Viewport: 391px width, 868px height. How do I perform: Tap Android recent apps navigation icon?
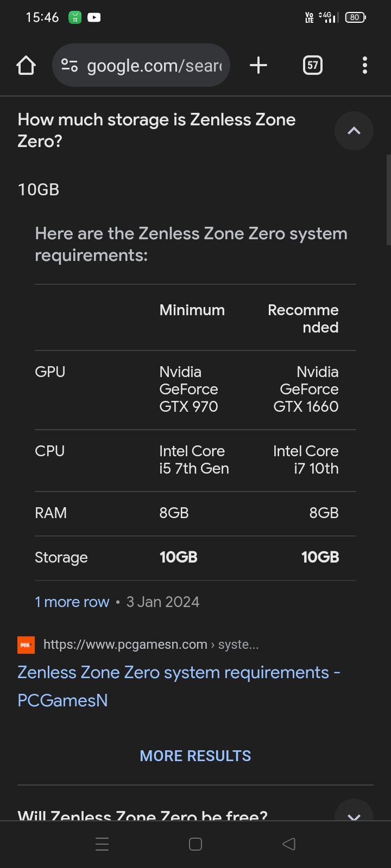coord(102,844)
